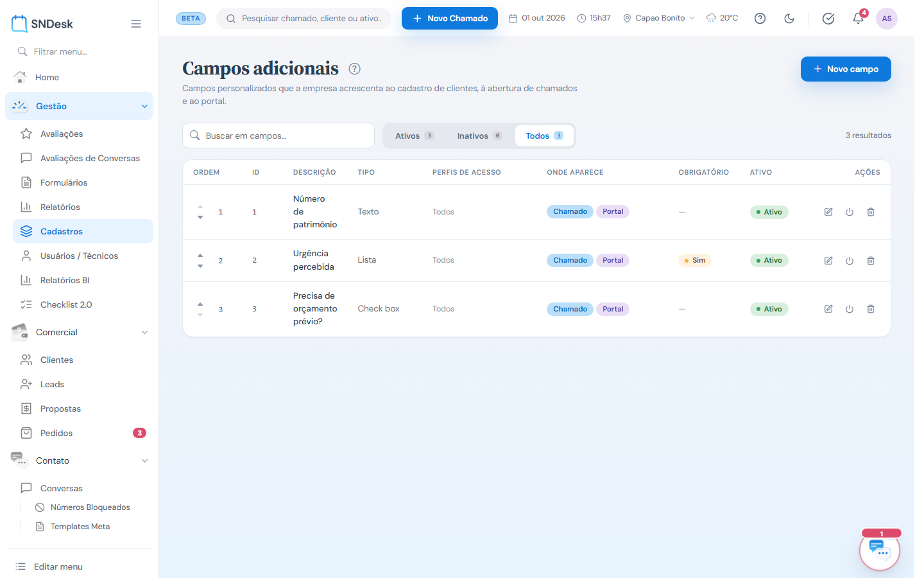
Task: Open the tasks checkmark circle icon
Action: (x=828, y=19)
